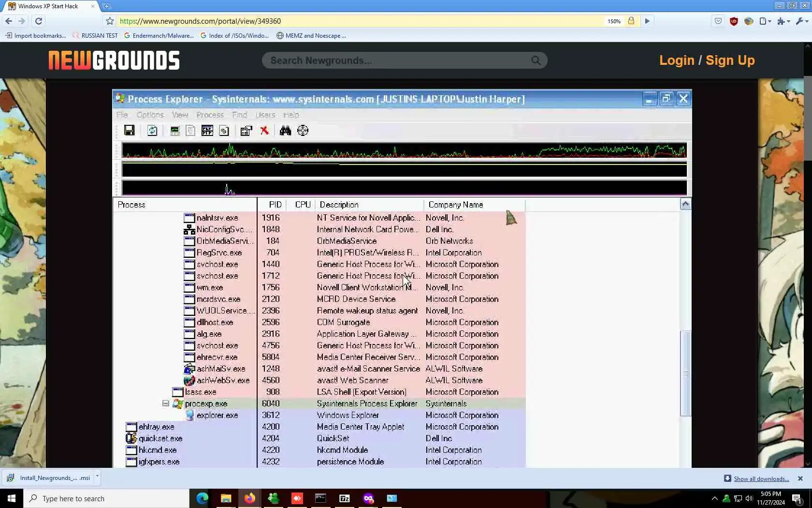Click the browser Back arrow
Viewport: 812px width, 508px height.
(x=9, y=21)
